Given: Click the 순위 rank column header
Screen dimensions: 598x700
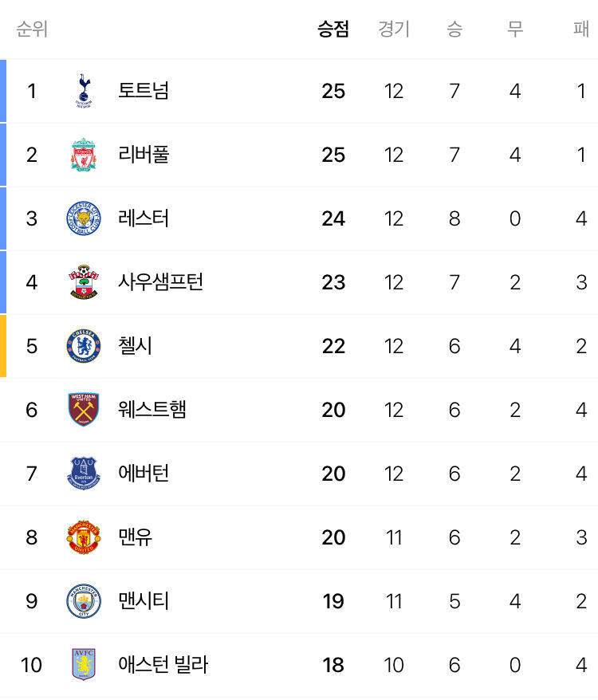Looking at the screenshot, I should (x=32, y=29).
